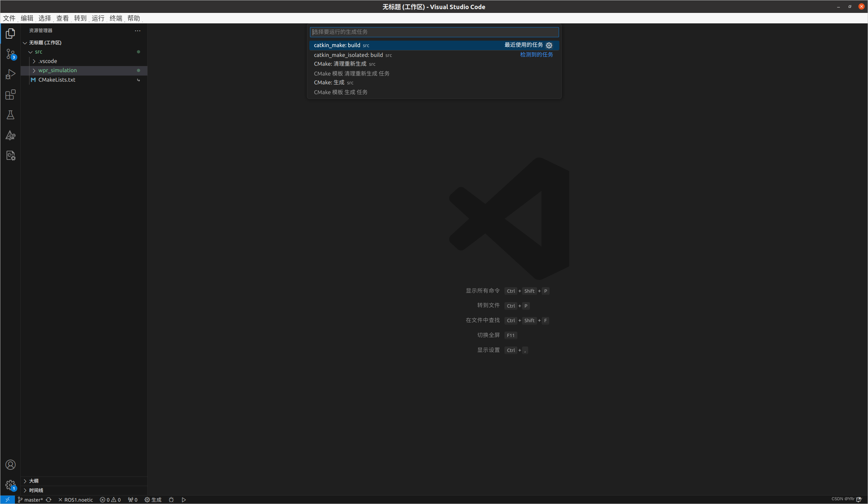The width and height of the screenshot is (868, 504).
Task: Expand the 大纲 outline panel
Action: [x=84, y=481]
